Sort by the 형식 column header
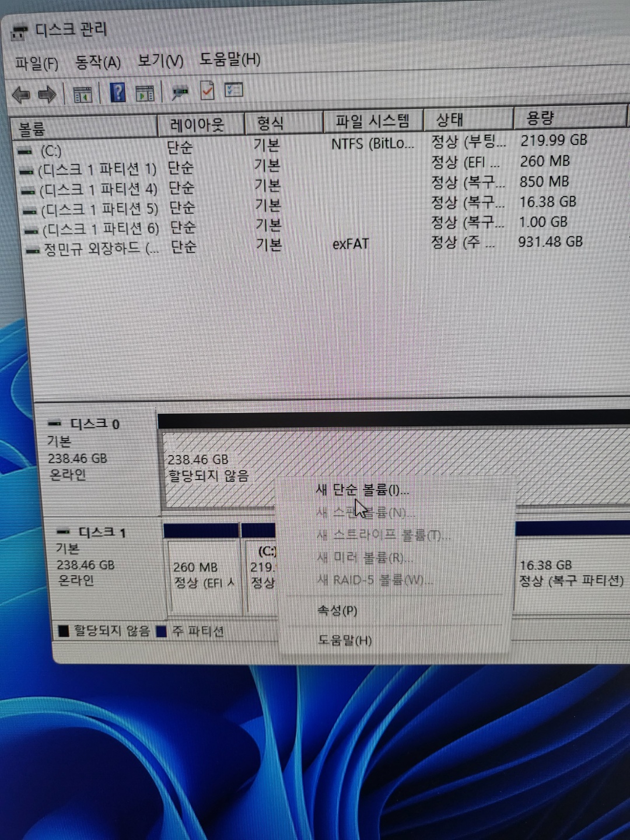Viewport: 630px width, 840px height. pos(283,123)
